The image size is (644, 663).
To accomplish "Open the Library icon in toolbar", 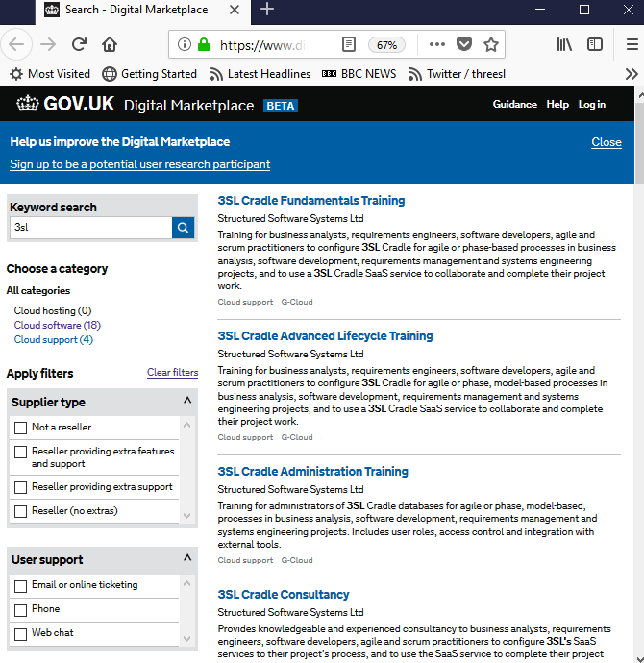I will 564,44.
